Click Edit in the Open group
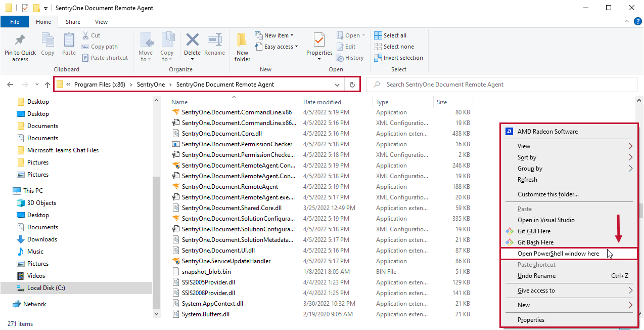The image size is (644, 330). pyautogui.click(x=346, y=47)
